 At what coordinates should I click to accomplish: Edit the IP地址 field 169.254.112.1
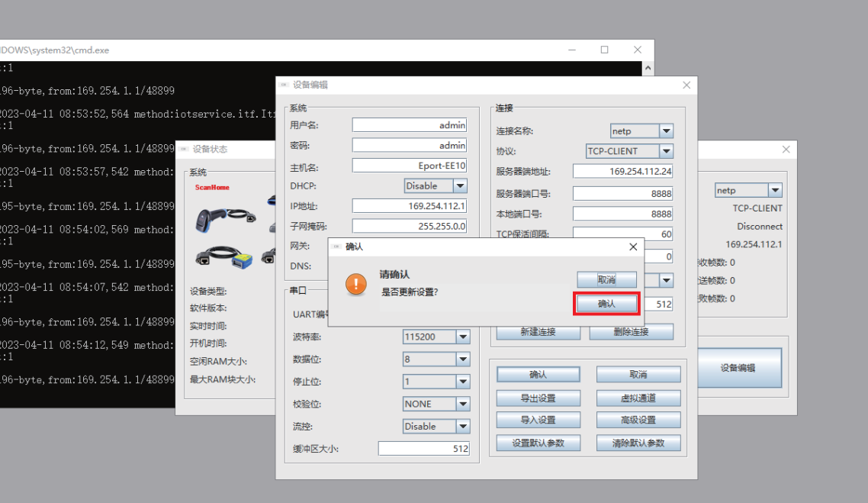409,206
